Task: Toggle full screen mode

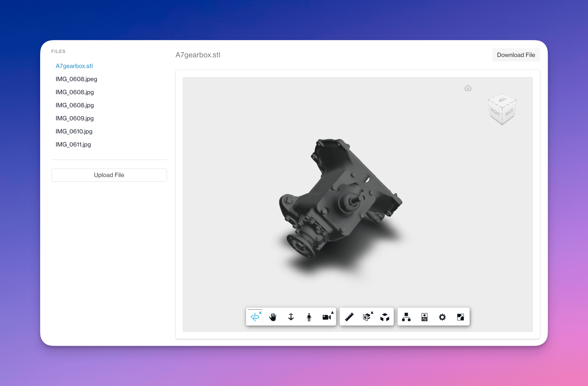Action: pos(460,317)
